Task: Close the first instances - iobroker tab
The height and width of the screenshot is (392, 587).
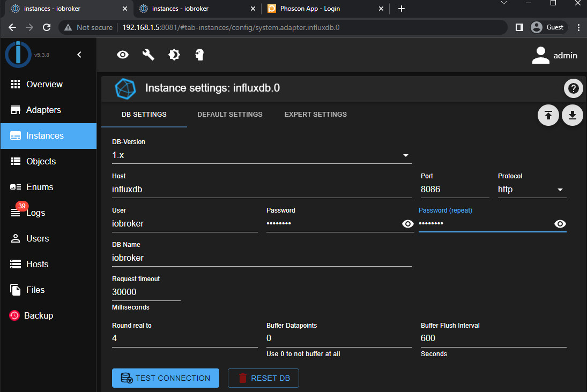Action: coord(125,9)
